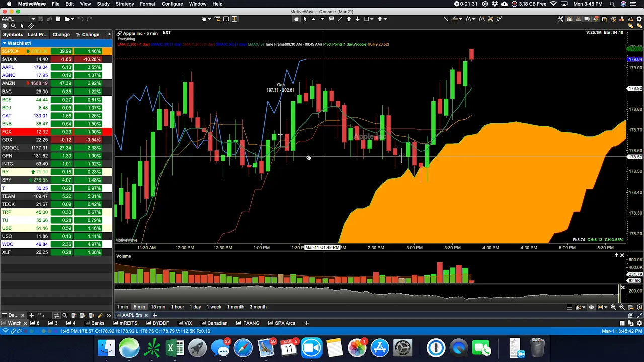Screen dimensions: 644x362
Task: Switch to the FAANG tab
Action: [x=248, y=323]
